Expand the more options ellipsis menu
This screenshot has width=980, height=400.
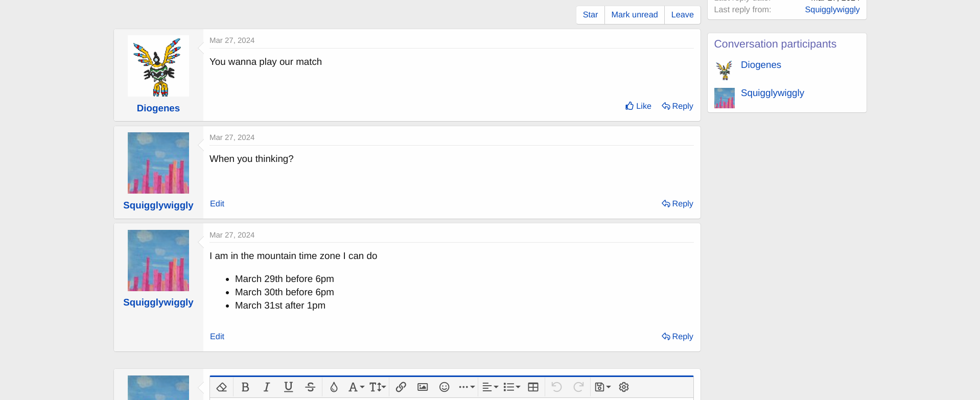(x=466, y=387)
